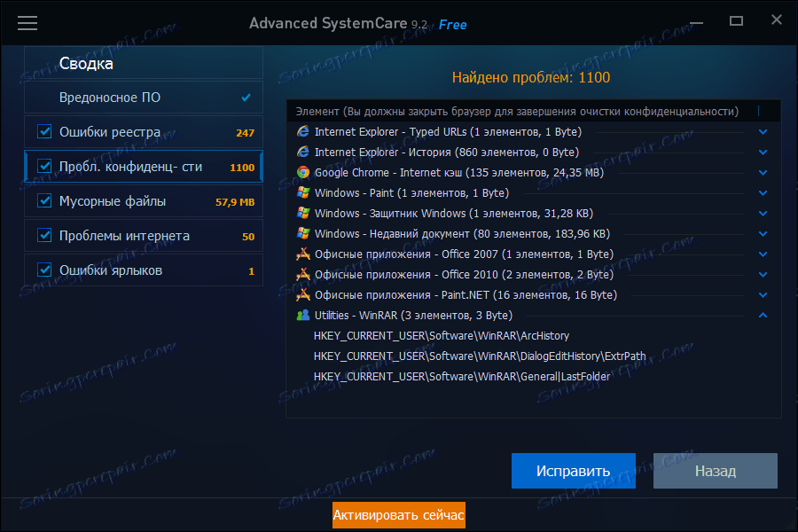Click the Google Chrome icon
Viewport: 798px width, 532px height.
point(303,173)
